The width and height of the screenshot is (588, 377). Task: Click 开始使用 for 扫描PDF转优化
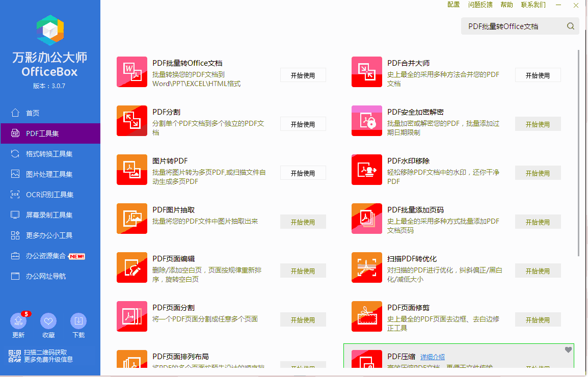(538, 271)
